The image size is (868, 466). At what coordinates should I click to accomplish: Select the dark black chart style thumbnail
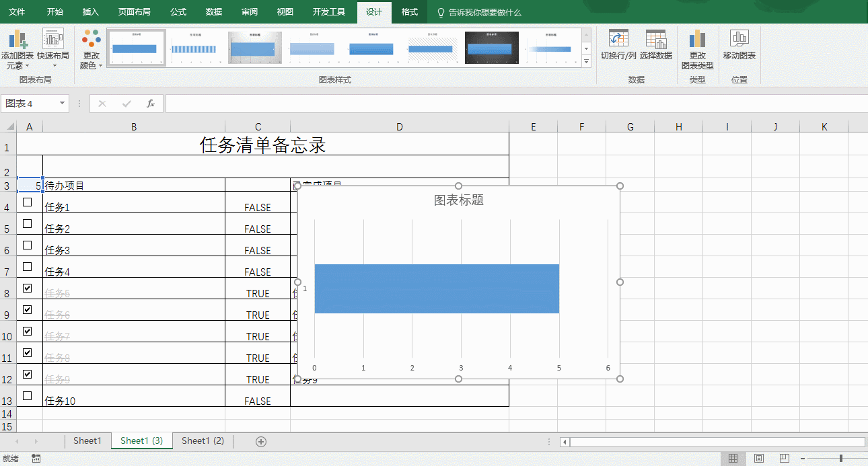tap(493, 47)
